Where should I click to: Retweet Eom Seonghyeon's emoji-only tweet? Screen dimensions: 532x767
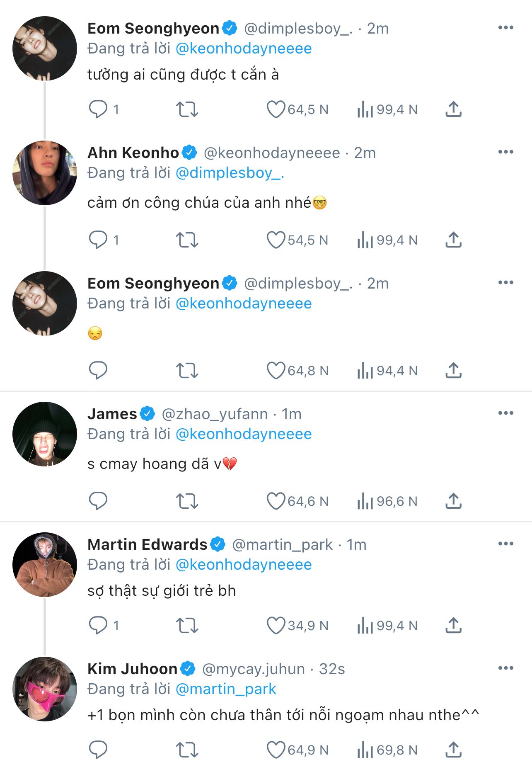tap(187, 371)
